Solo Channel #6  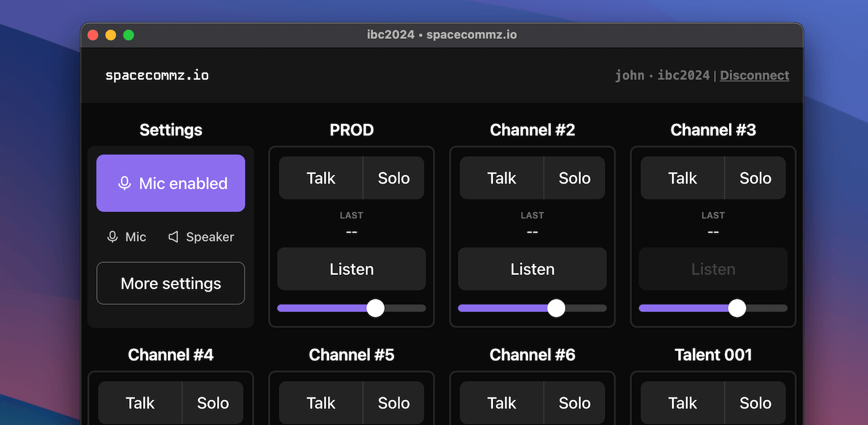[x=575, y=402]
